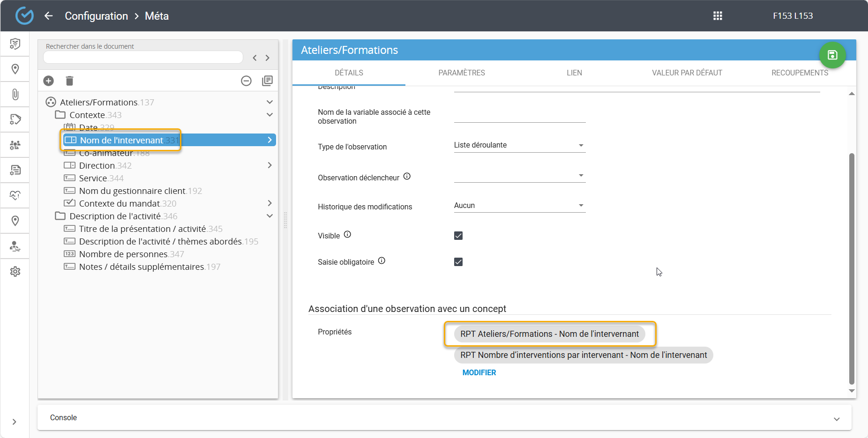
Task: Click the info icon beside Observation déclencheur
Action: pyautogui.click(x=407, y=177)
